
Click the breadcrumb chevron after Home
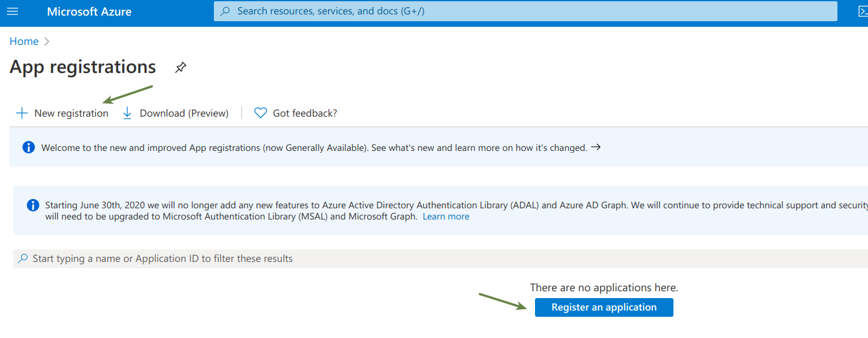[46, 42]
